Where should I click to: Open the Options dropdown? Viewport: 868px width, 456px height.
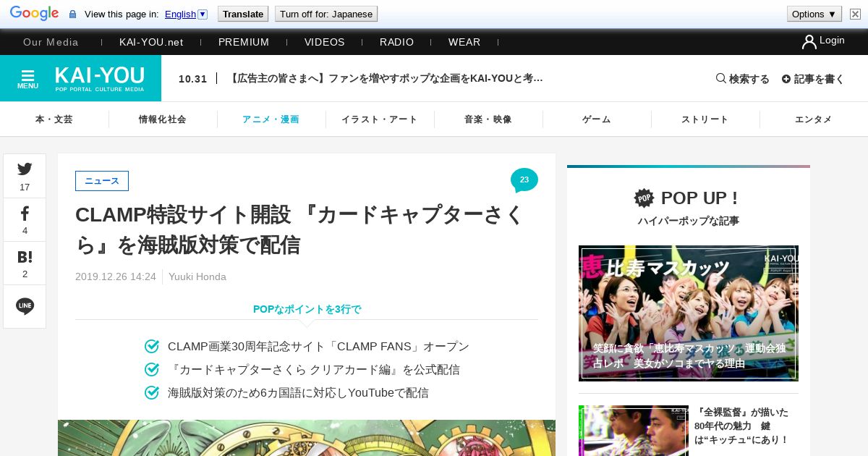coord(814,14)
